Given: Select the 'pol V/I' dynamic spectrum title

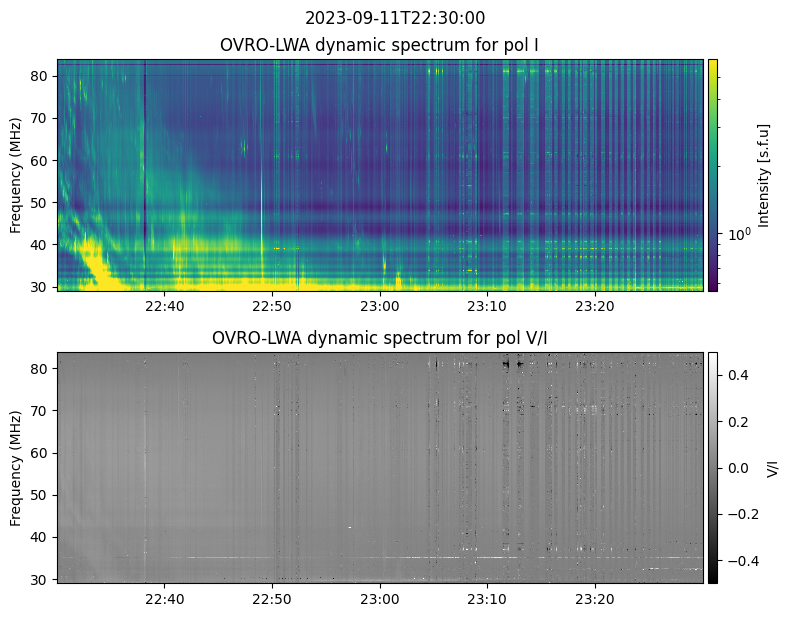Looking at the screenshot, I should pyautogui.click(x=379, y=338).
